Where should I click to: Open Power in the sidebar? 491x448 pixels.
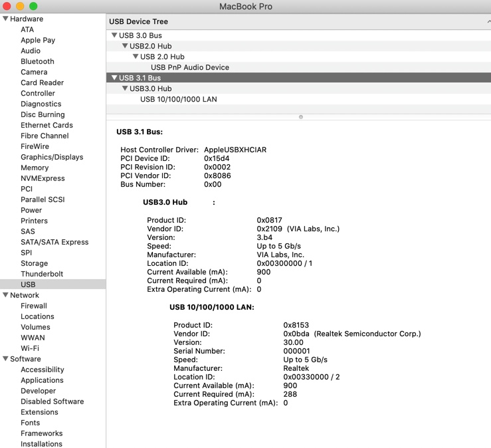click(31, 210)
